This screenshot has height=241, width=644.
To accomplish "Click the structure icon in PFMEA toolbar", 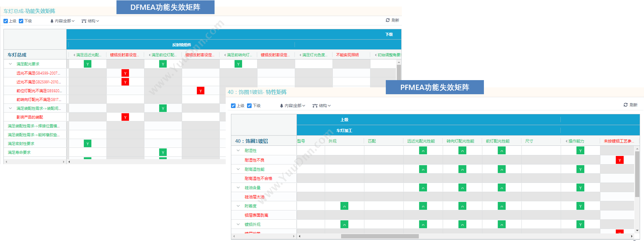I will point(315,106).
